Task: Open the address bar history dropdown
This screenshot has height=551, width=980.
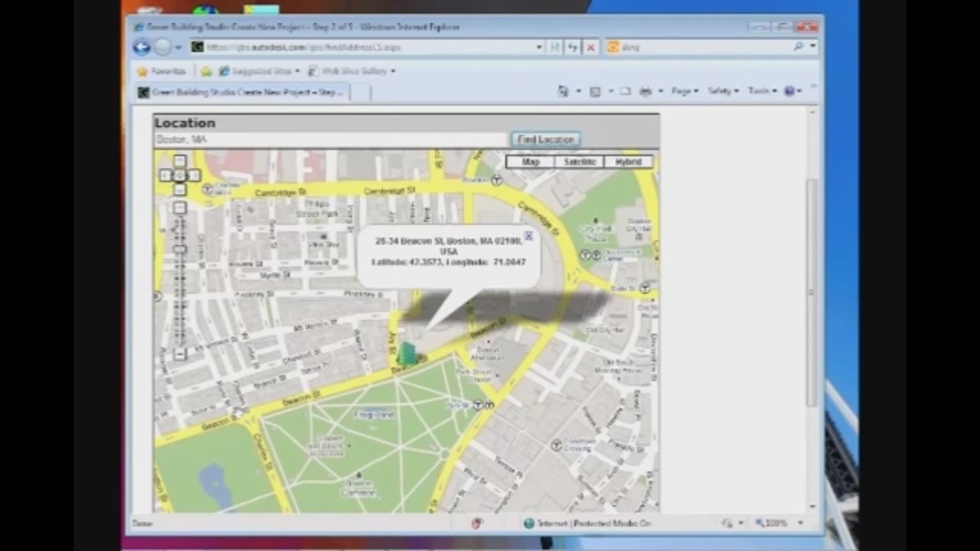Action: click(x=538, y=47)
